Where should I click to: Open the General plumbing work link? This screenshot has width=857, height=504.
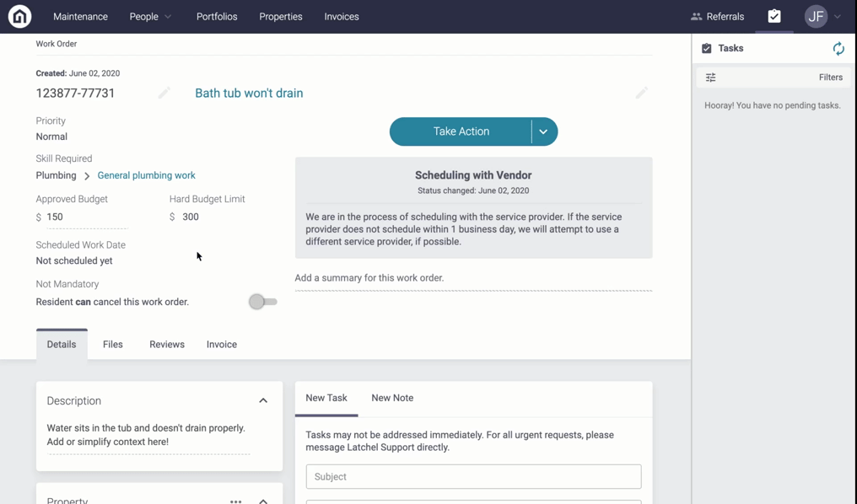pyautogui.click(x=146, y=175)
